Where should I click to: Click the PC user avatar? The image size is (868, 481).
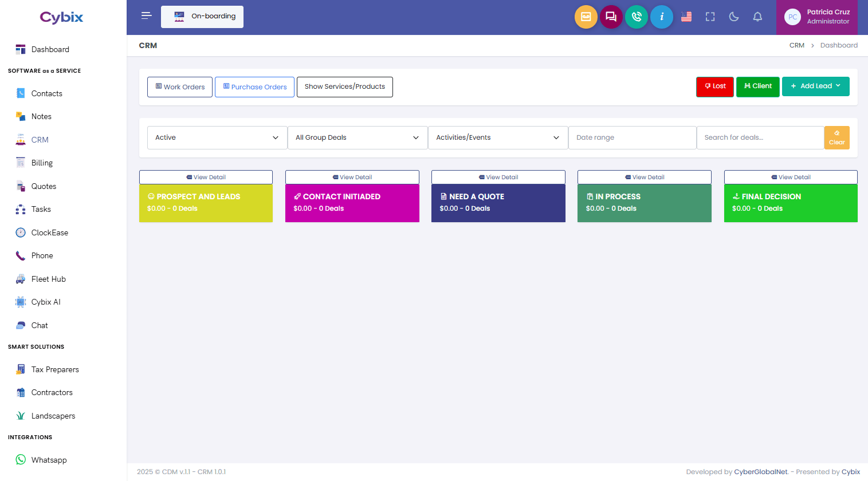(792, 17)
